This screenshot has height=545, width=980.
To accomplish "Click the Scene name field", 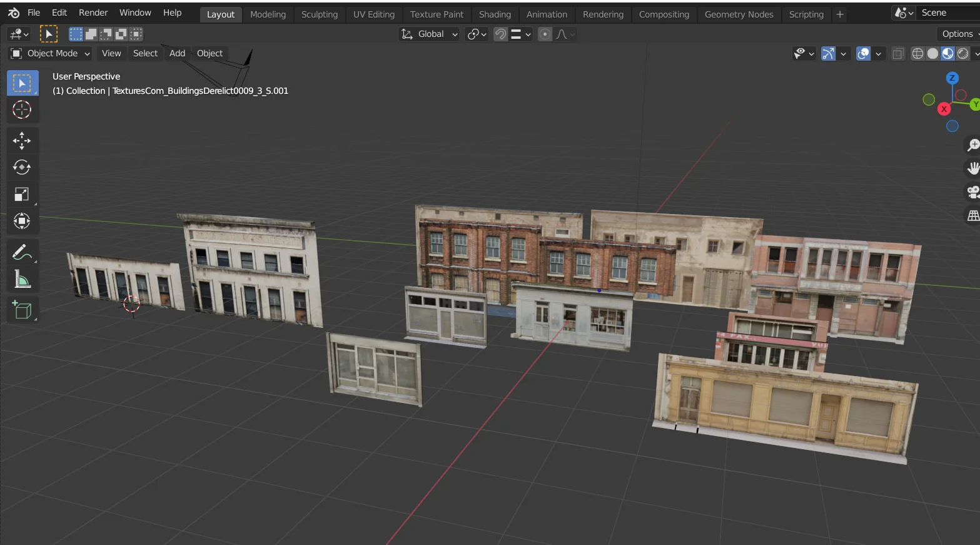I will [946, 13].
